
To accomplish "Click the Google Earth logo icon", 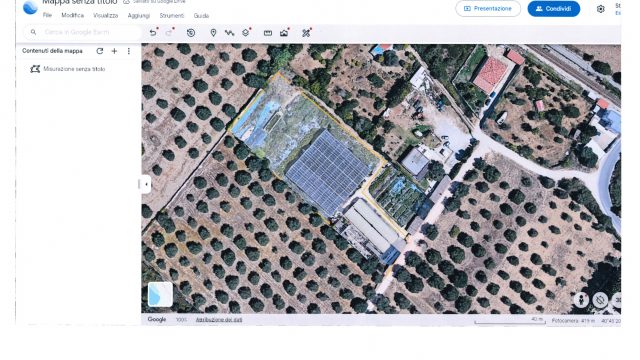I will coord(30,7).
